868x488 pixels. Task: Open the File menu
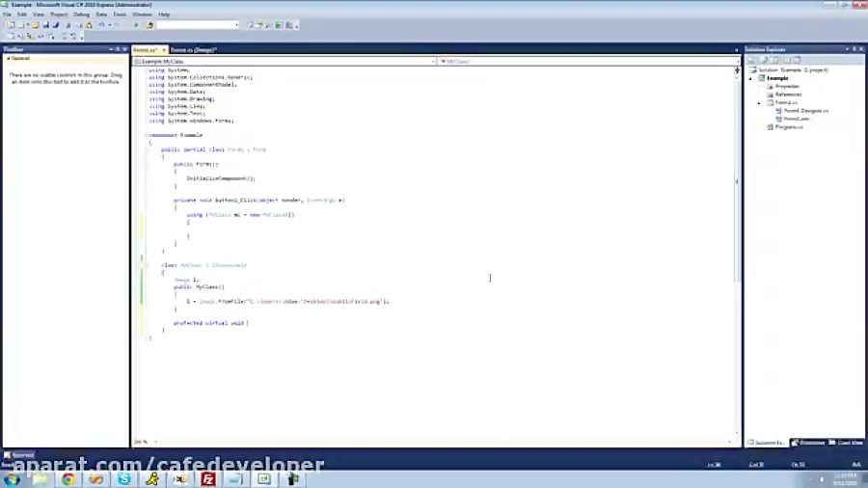click(7, 14)
